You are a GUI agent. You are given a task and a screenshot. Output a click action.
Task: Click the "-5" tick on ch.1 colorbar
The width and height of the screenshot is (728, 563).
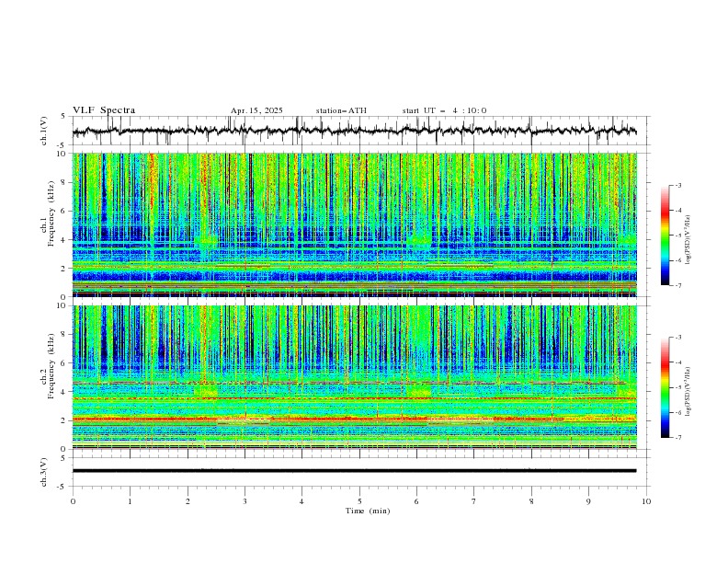pyautogui.click(x=678, y=236)
